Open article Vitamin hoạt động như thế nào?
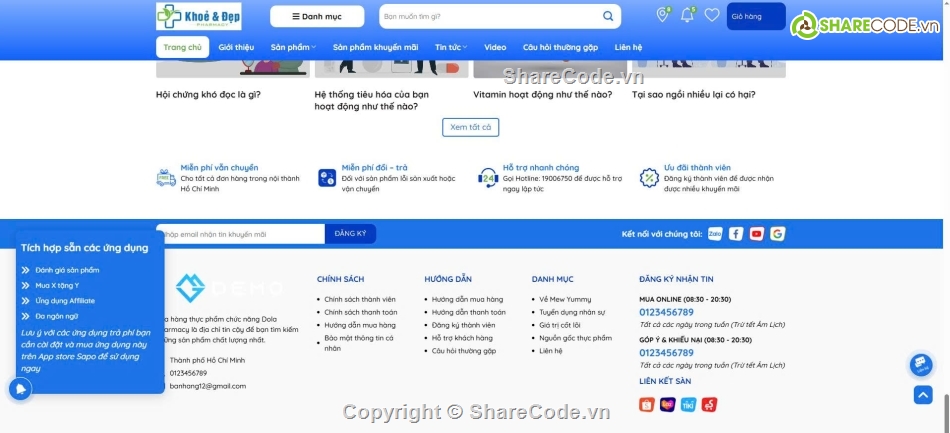 point(543,94)
